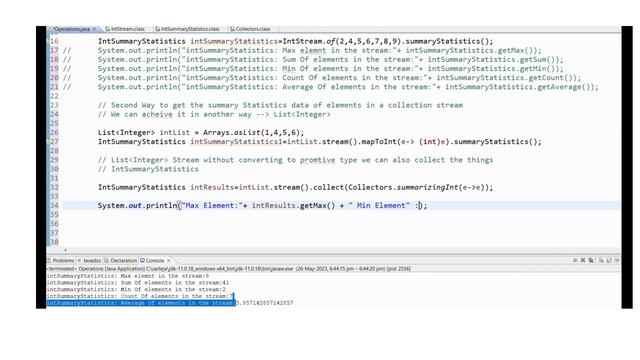The image size is (640, 360).
Task: Click terminated launch description line in Console
Action: click(x=229, y=269)
